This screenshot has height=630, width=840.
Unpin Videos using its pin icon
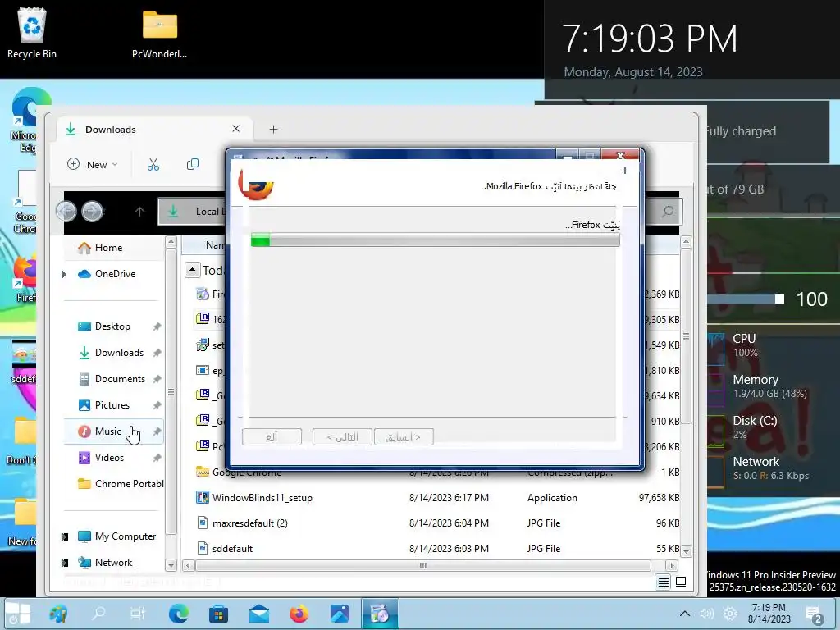tap(157, 458)
